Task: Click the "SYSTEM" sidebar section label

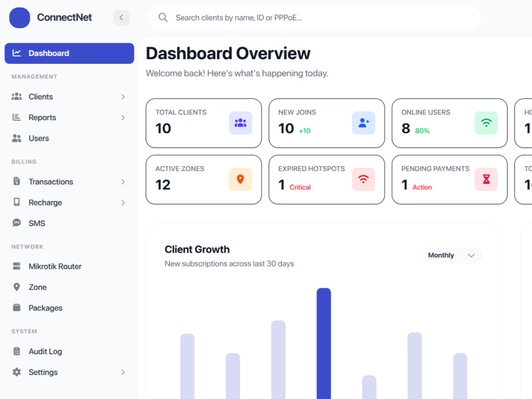Action: 24,331
